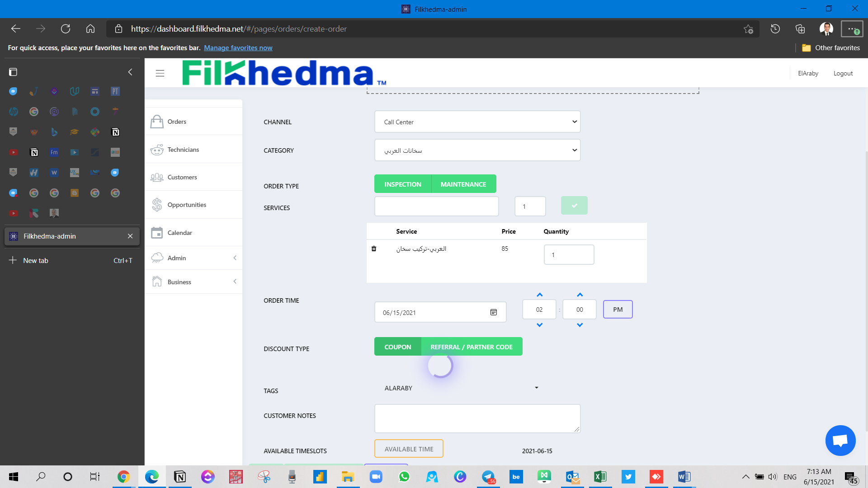Open Technicians in the sidebar
The width and height of the screenshot is (868, 488).
(183, 150)
